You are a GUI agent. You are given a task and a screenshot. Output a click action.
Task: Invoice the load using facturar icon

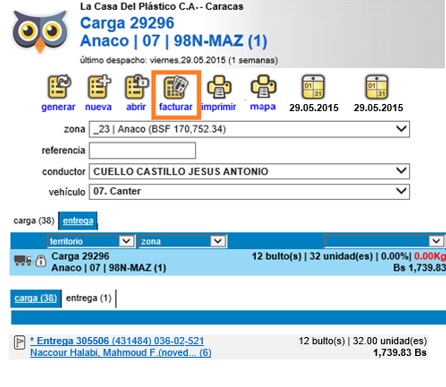(176, 88)
